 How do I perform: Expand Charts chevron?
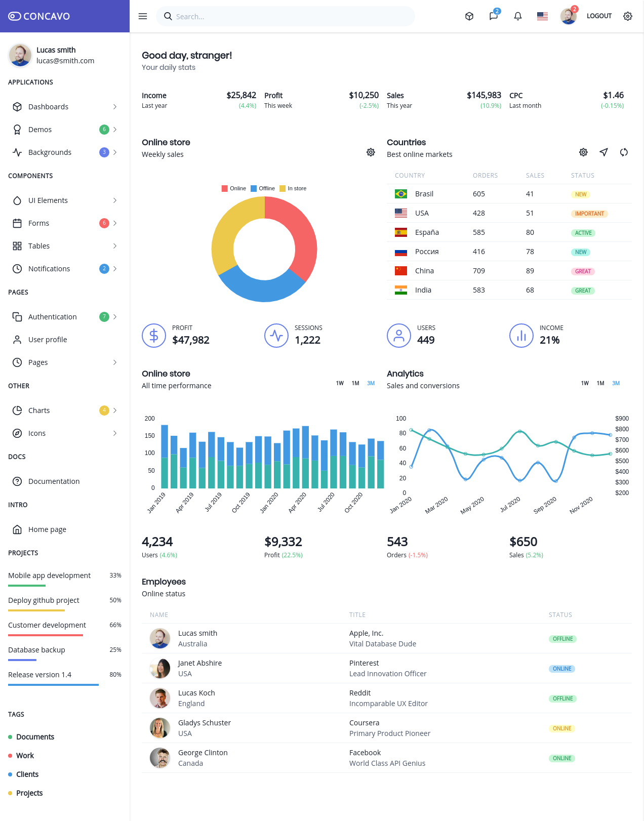[115, 410]
